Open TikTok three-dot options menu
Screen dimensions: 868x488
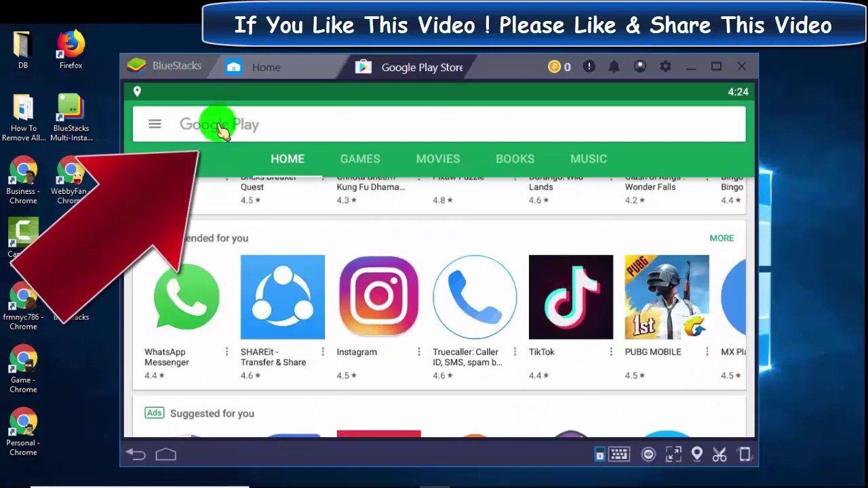(x=611, y=352)
